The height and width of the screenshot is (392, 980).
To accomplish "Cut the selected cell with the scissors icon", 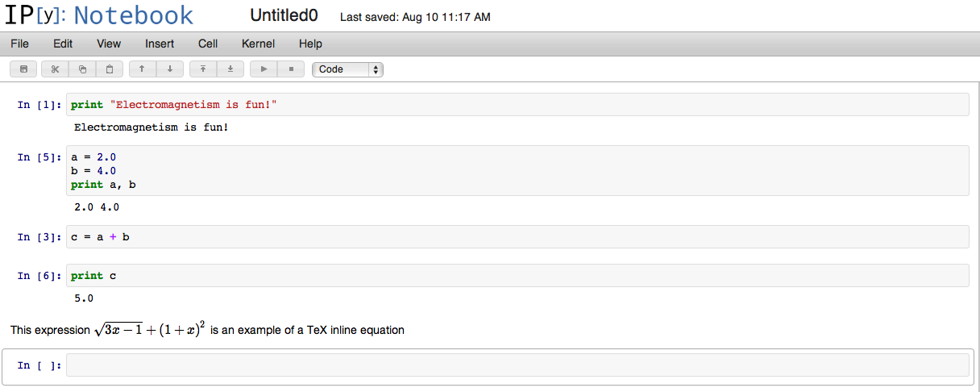I will (x=55, y=69).
